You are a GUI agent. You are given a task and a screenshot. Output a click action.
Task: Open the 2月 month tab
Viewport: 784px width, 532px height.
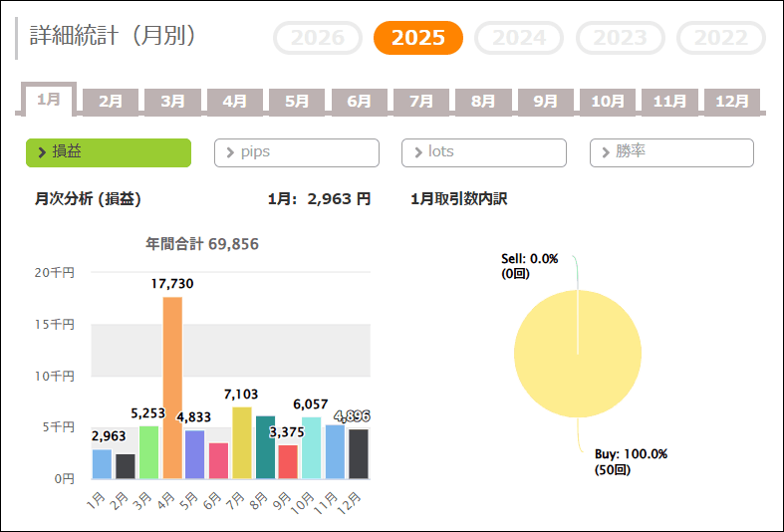(111, 101)
